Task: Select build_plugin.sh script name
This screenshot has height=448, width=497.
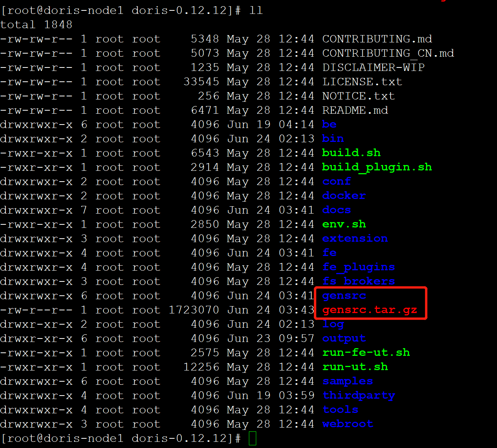Action: 377,167
